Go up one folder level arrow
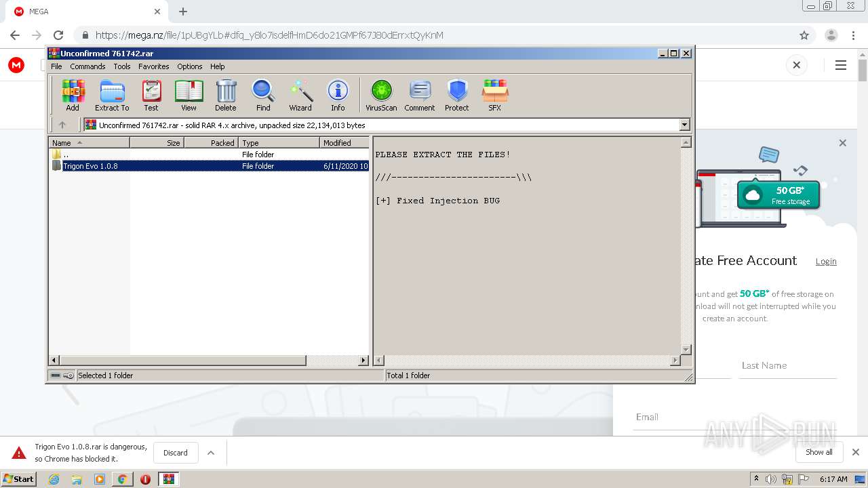 (62, 125)
